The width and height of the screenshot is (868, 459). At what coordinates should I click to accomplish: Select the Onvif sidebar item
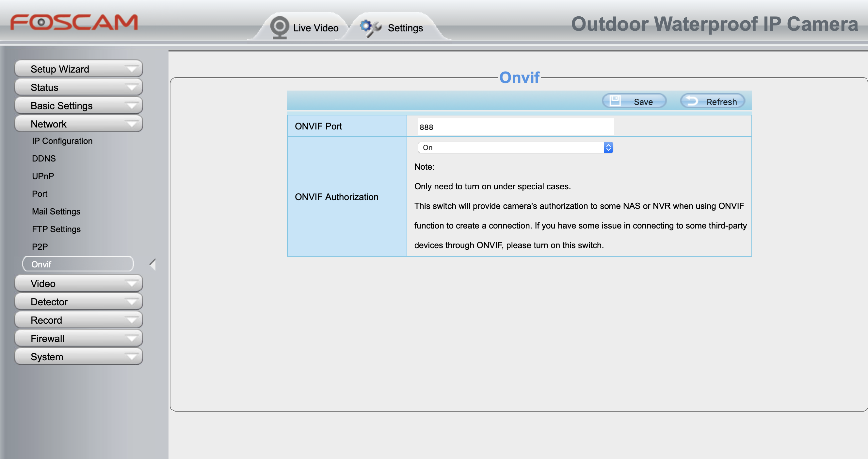[x=78, y=264]
